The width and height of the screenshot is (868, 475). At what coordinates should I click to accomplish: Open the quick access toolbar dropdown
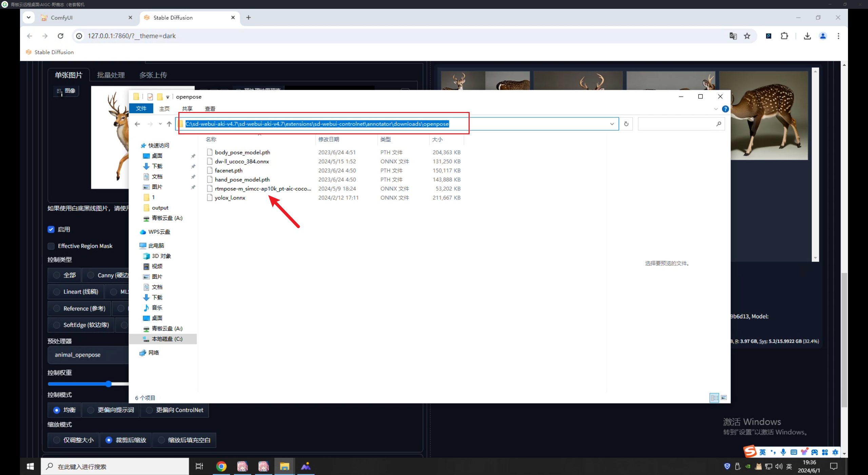click(167, 97)
